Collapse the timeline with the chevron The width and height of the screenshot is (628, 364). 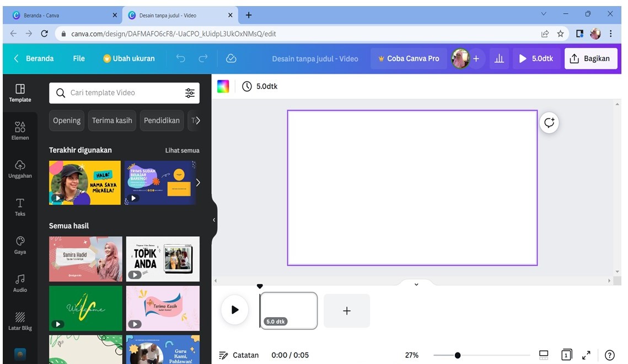(x=416, y=284)
